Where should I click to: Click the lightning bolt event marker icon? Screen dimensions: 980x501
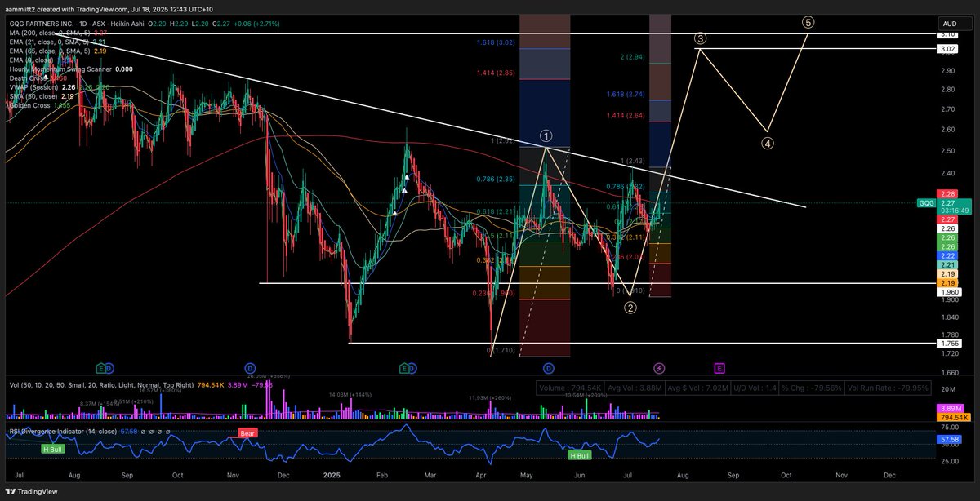(x=660, y=369)
